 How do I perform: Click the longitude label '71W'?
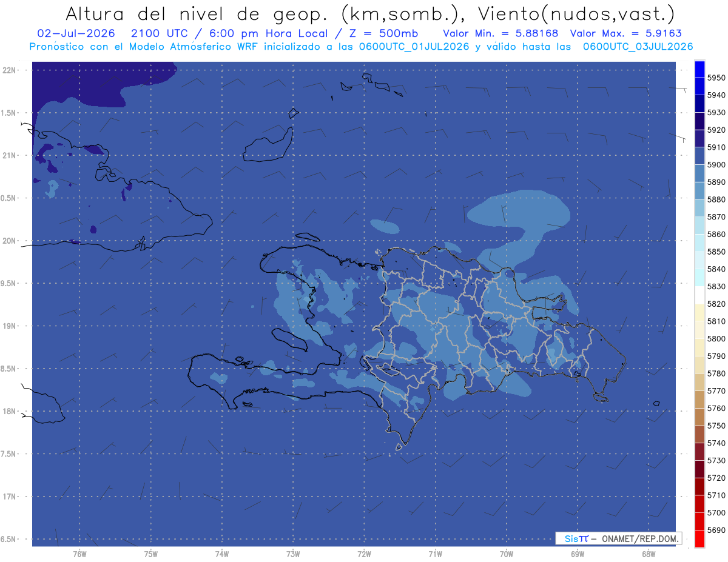pos(435,554)
